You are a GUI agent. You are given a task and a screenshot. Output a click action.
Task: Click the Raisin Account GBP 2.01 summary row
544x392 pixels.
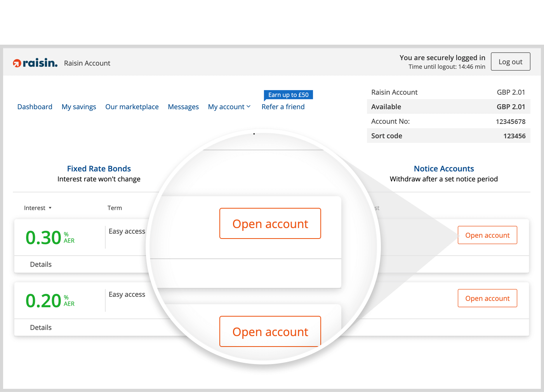click(x=448, y=92)
